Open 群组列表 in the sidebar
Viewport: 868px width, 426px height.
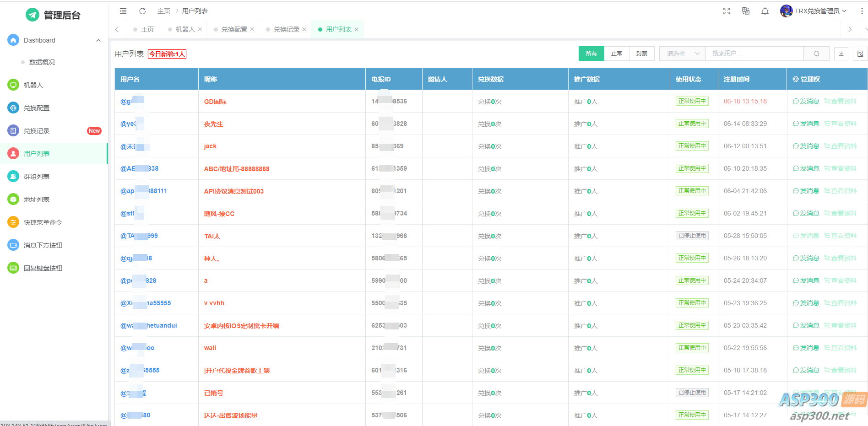pos(37,177)
